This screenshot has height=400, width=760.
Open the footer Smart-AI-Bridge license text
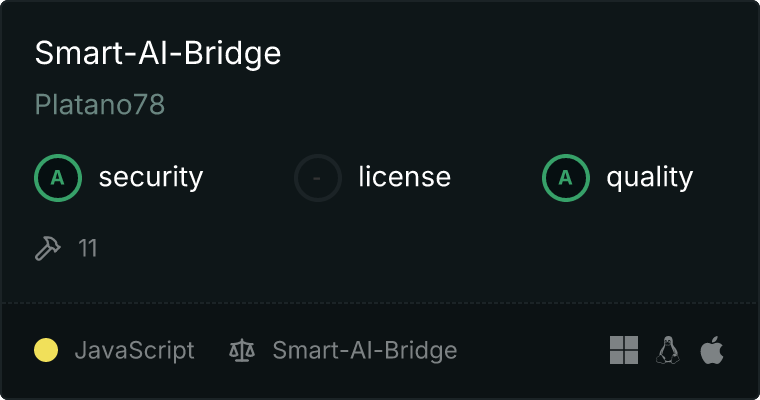coord(365,350)
